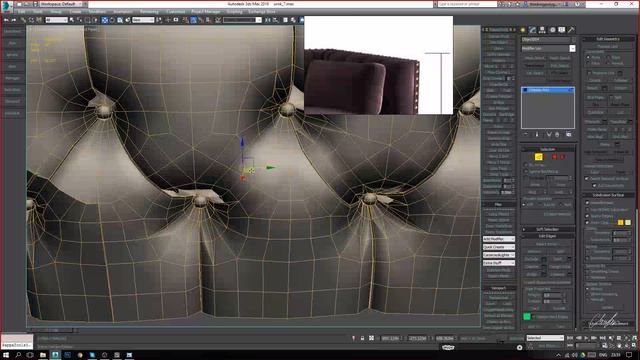Switch to the Utilities command panel tab
Screen dimensions: 640x360
571,30
